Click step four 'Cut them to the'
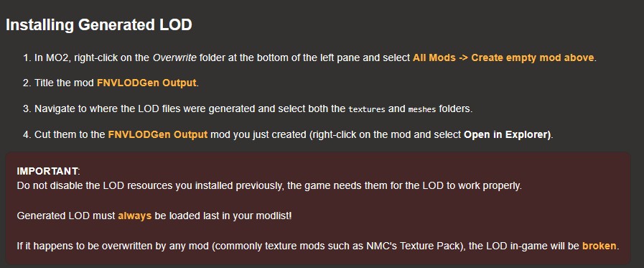644x268 pixels. [289, 134]
